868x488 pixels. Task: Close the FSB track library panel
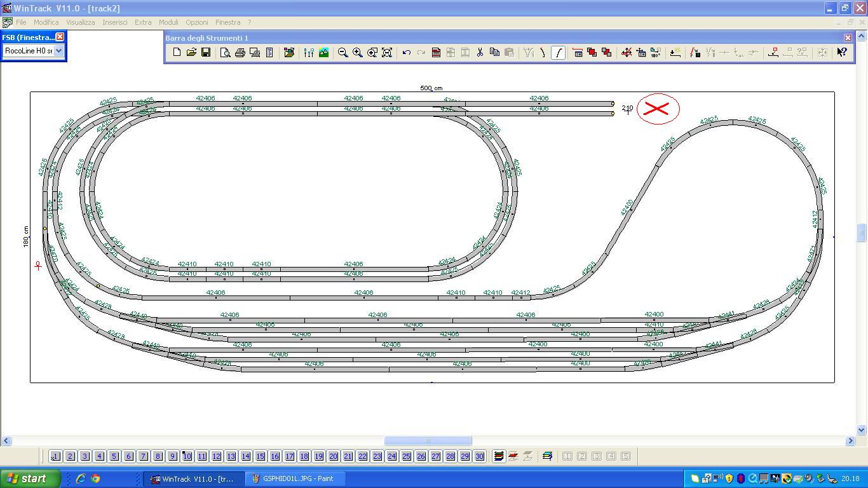tap(60, 37)
